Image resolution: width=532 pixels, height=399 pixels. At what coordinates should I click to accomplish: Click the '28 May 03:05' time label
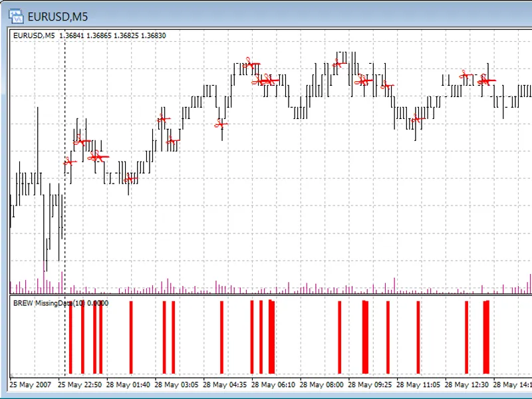[x=176, y=385]
